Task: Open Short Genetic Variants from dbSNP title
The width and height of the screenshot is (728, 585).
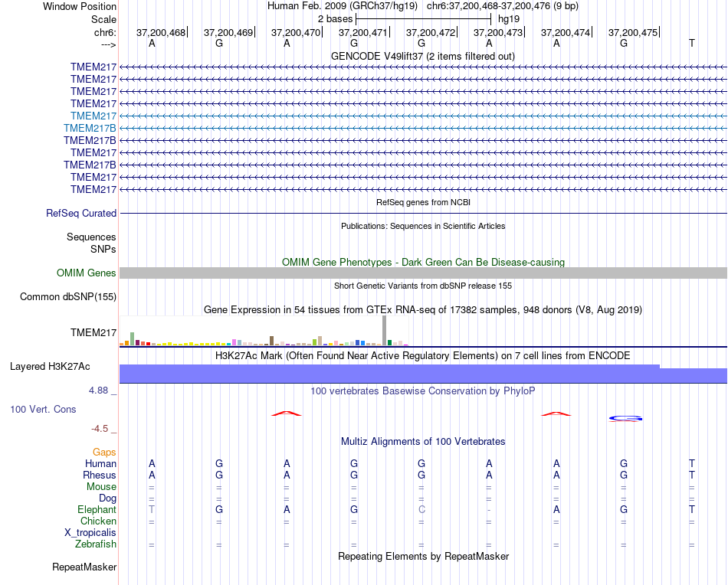Action: (423, 286)
